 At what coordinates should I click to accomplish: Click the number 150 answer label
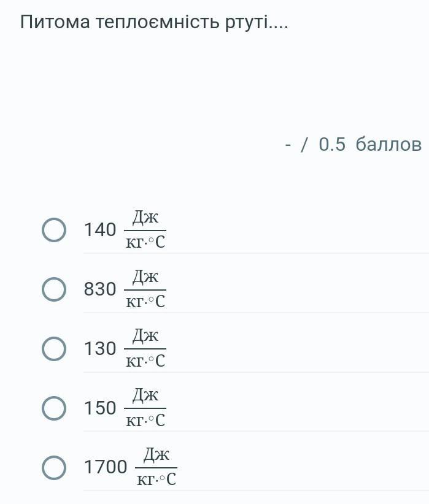(100, 408)
